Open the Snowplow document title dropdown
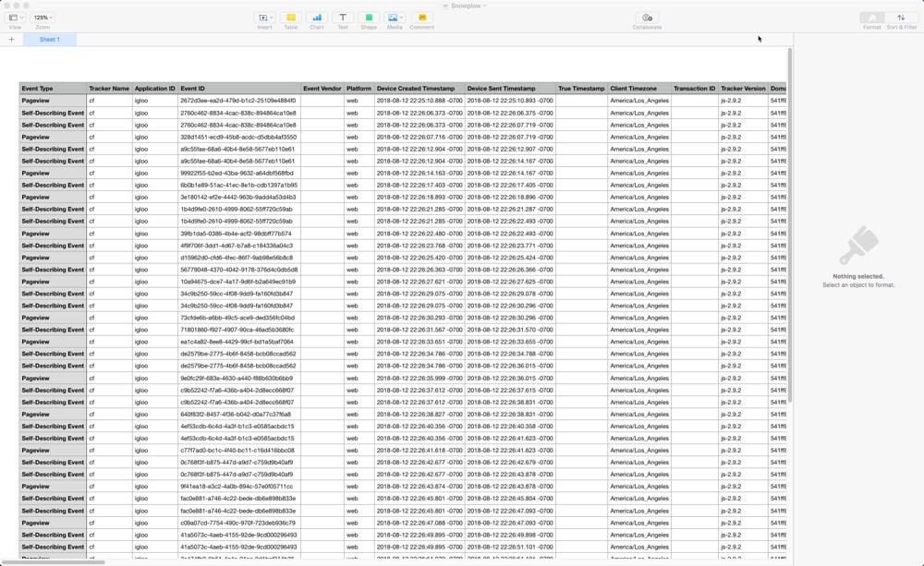Image resolution: width=924 pixels, height=566 pixels. (466, 6)
